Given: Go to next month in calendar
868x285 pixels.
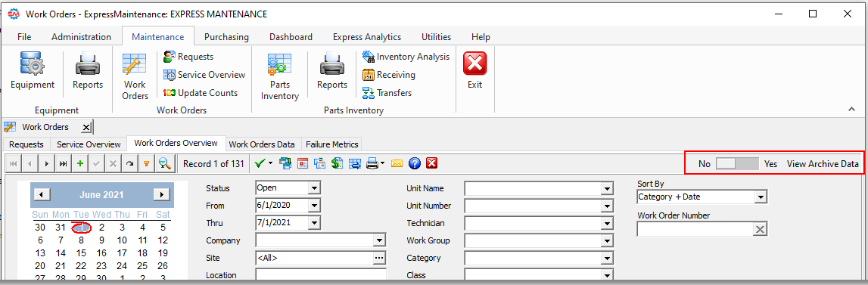Looking at the screenshot, I should coord(161,195).
